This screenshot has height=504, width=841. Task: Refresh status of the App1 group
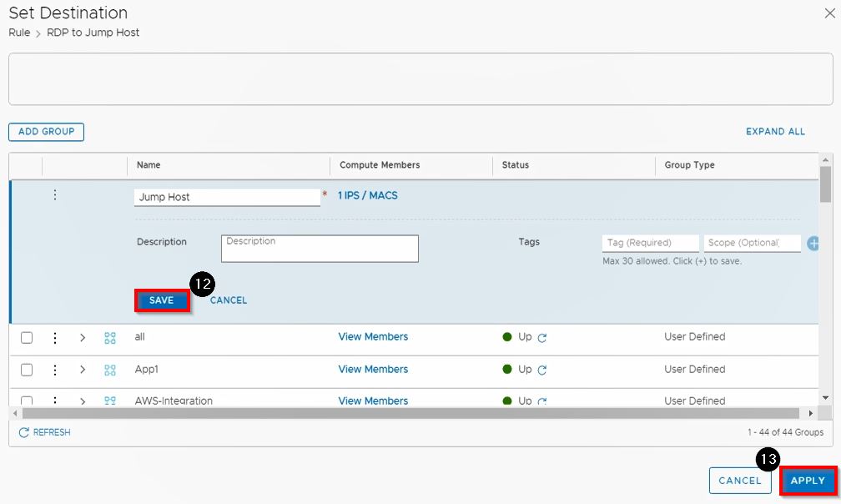(542, 370)
